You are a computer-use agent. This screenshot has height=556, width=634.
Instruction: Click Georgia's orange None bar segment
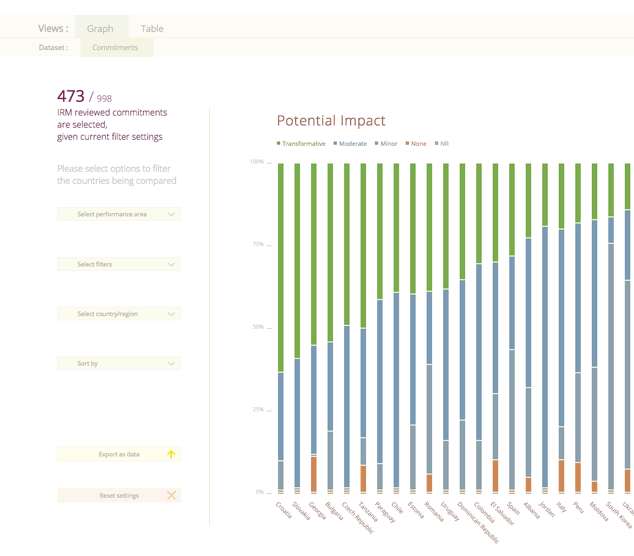[x=314, y=472]
